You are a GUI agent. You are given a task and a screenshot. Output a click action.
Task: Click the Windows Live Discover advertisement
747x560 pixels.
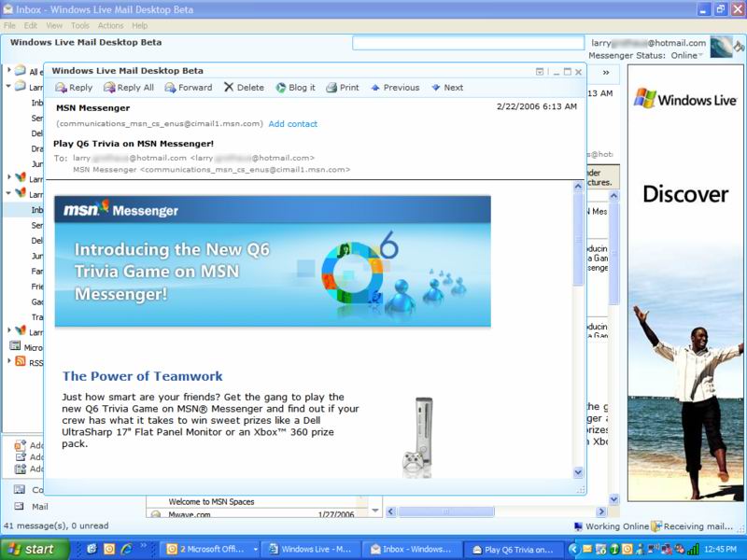685,283
